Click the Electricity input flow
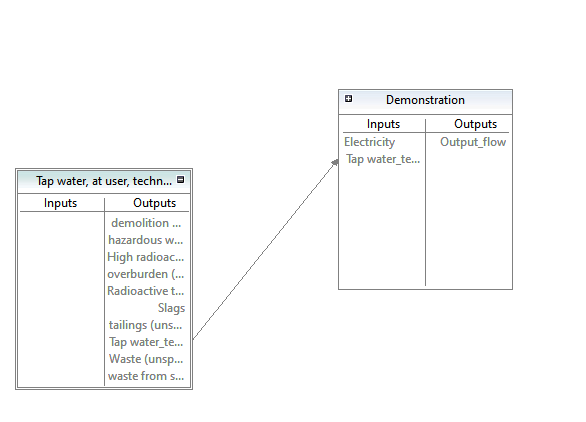586x422 pixels. [370, 142]
